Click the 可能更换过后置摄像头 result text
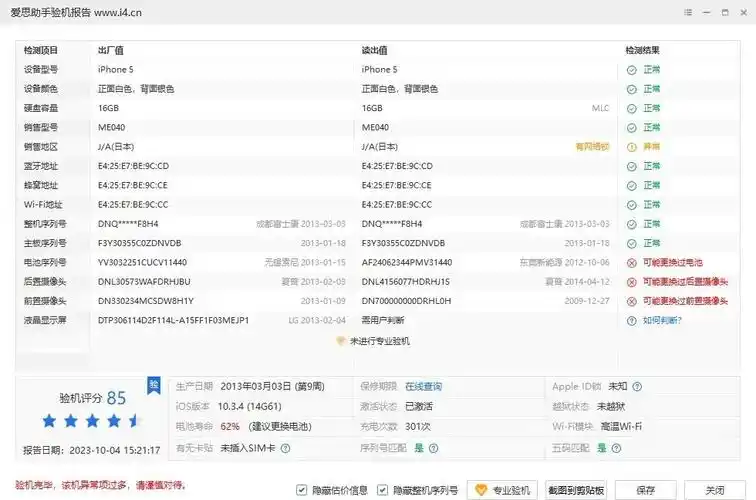Image resolution: width=756 pixels, height=500 pixels. pos(685,282)
